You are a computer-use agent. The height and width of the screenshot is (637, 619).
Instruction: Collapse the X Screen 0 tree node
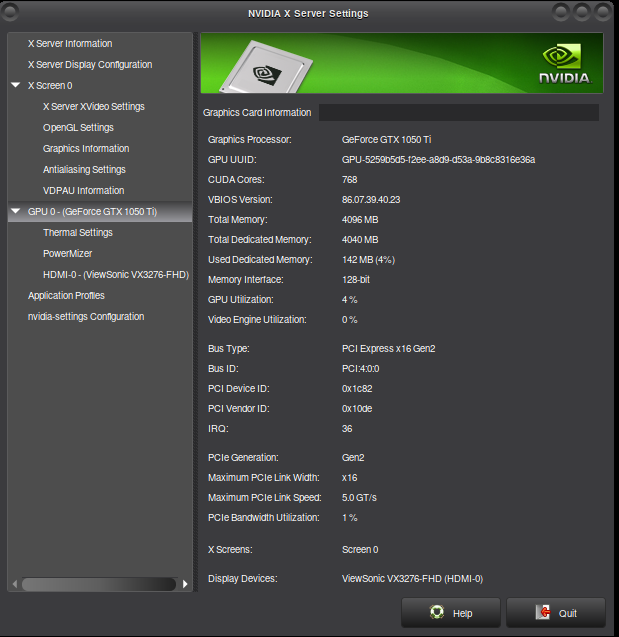[x=16, y=85]
